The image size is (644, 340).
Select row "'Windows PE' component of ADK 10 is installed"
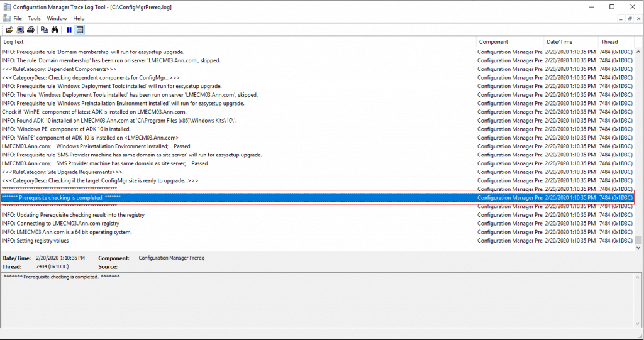click(x=318, y=129)
